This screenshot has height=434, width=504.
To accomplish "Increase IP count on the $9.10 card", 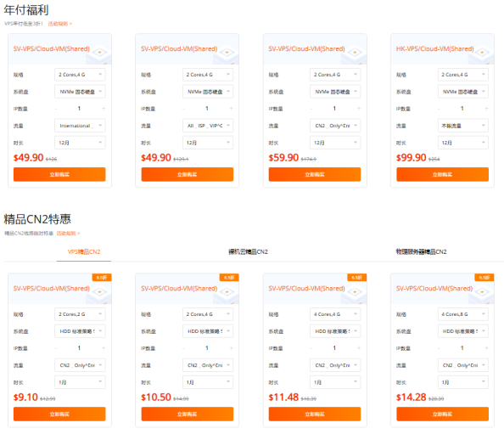I will point(104,348).
